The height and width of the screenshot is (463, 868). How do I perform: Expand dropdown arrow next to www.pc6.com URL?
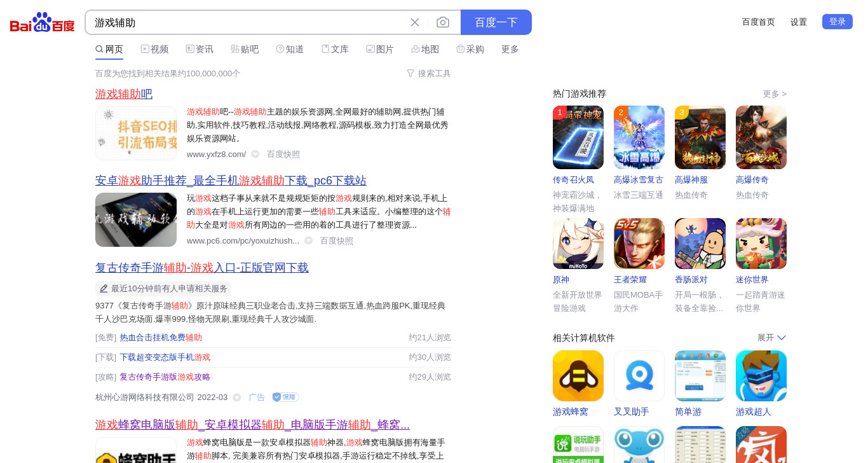[x=309, y=240]
